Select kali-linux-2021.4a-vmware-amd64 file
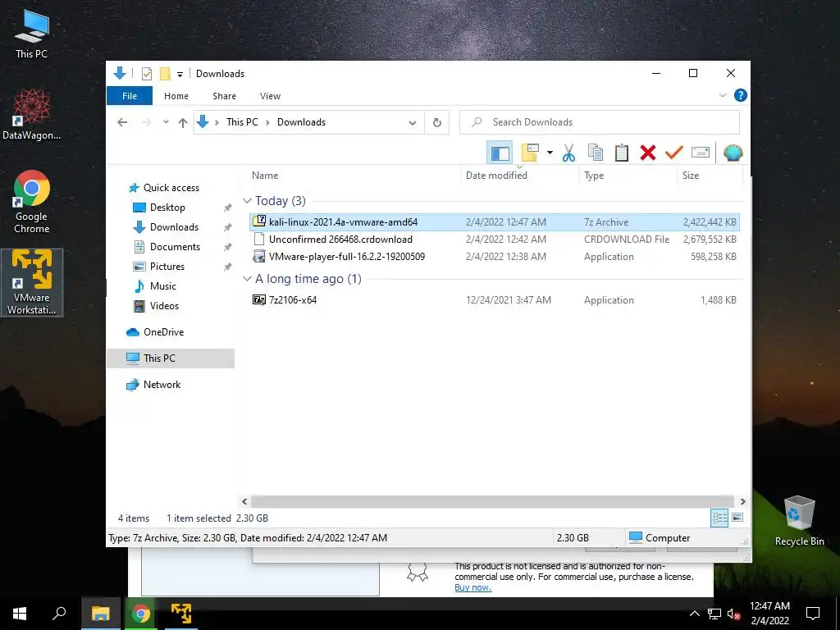Viewport: 840px width, 630px height. (495, 221)
